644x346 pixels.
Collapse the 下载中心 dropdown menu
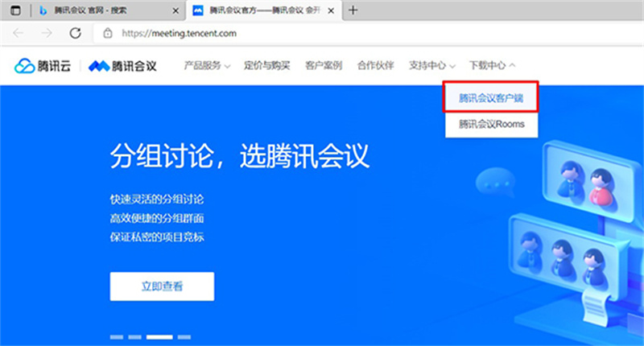click(493, 65)
